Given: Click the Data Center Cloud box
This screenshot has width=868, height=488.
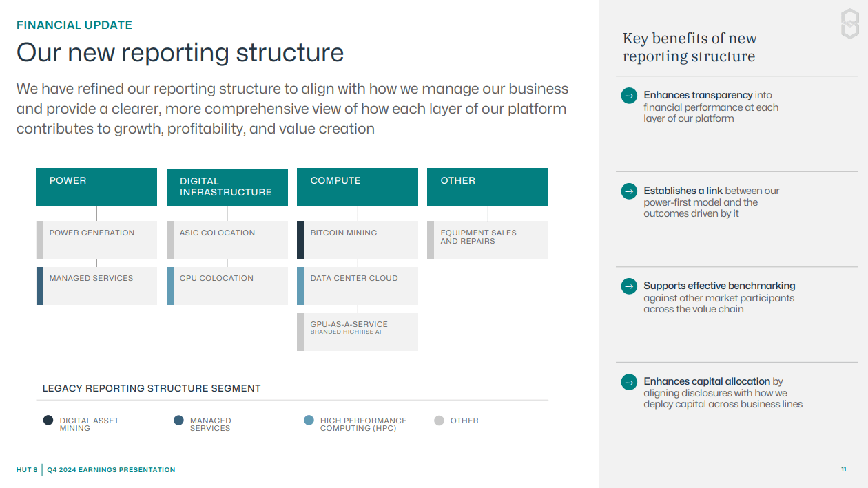Looking at the screenshot, I should [358, 286].
